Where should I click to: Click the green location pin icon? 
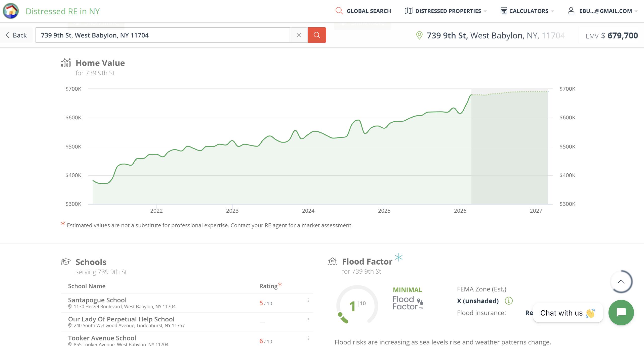[x=419, y=35]
